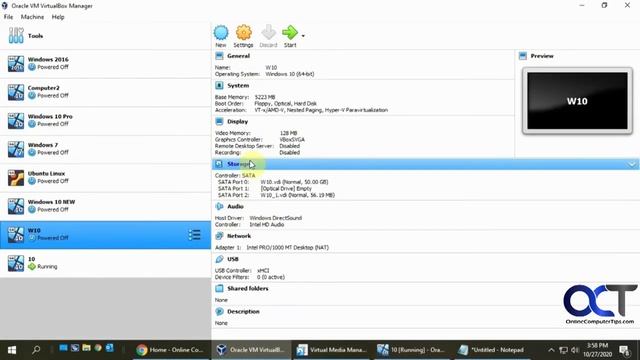
Task: Click the Optical Drive Empty entry
Action: (286, 189)
